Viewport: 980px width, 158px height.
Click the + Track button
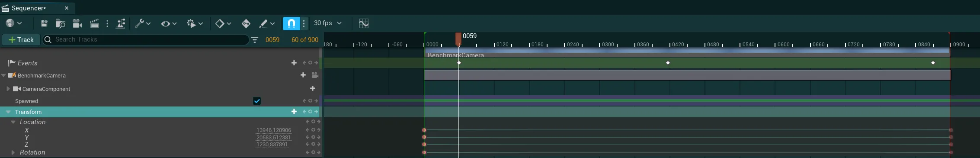(21, 40)
